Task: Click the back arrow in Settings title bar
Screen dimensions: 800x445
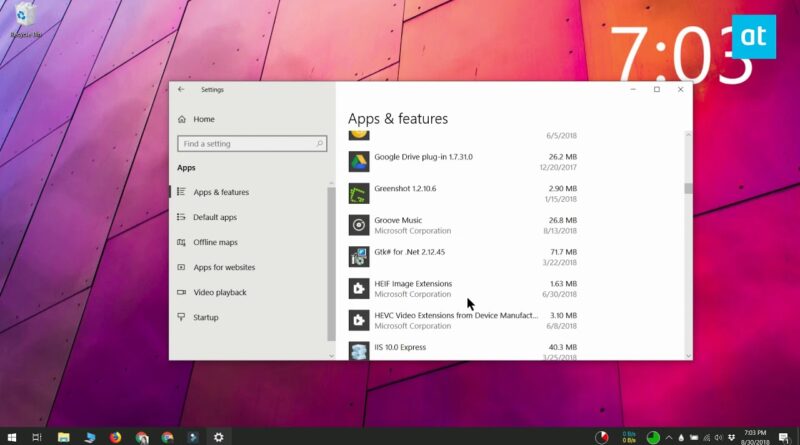Action: coord(181,89)
